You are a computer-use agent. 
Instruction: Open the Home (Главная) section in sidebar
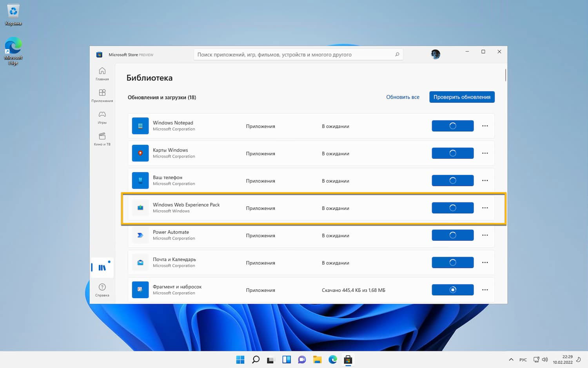[x=102, y=73]
